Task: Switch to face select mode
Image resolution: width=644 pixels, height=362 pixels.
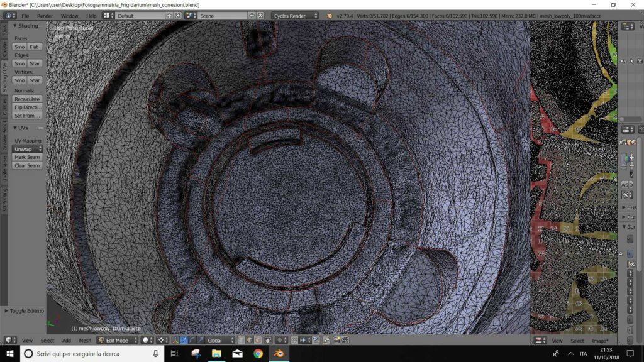Action: click(x=258, y=340)
